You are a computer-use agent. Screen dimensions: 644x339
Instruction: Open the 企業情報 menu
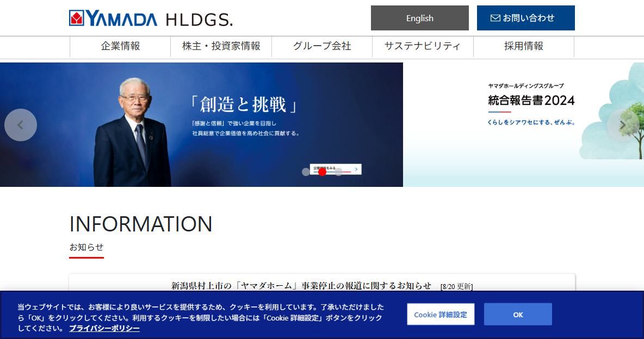[120, 46]
